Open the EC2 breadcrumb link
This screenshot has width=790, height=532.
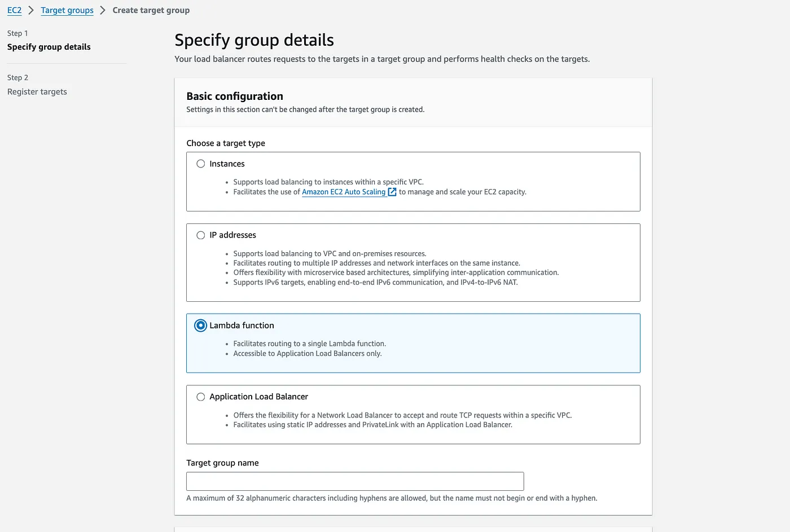pyautogui.click(x=14, y=10)
